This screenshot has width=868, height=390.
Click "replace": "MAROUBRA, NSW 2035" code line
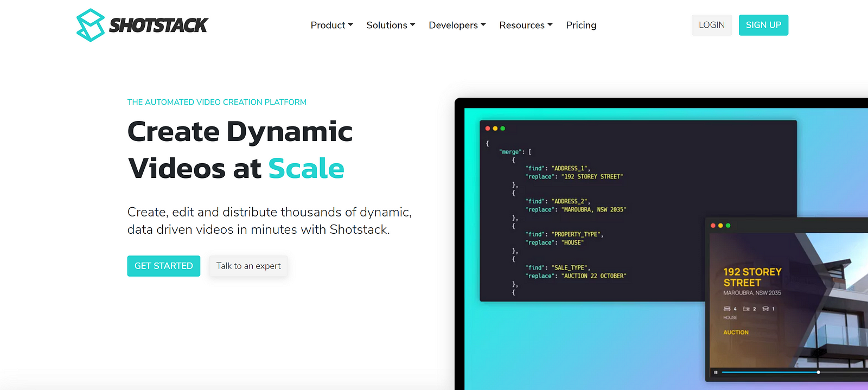coord(576,209)
